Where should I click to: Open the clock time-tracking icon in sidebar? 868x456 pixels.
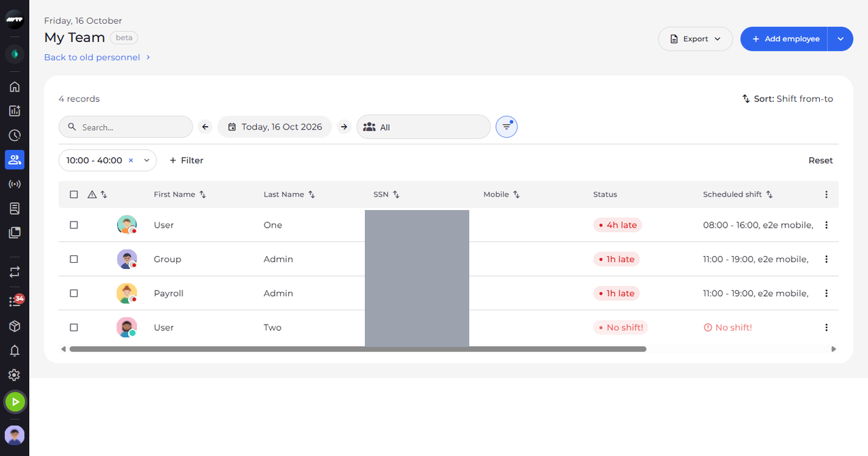click(14, 136)
